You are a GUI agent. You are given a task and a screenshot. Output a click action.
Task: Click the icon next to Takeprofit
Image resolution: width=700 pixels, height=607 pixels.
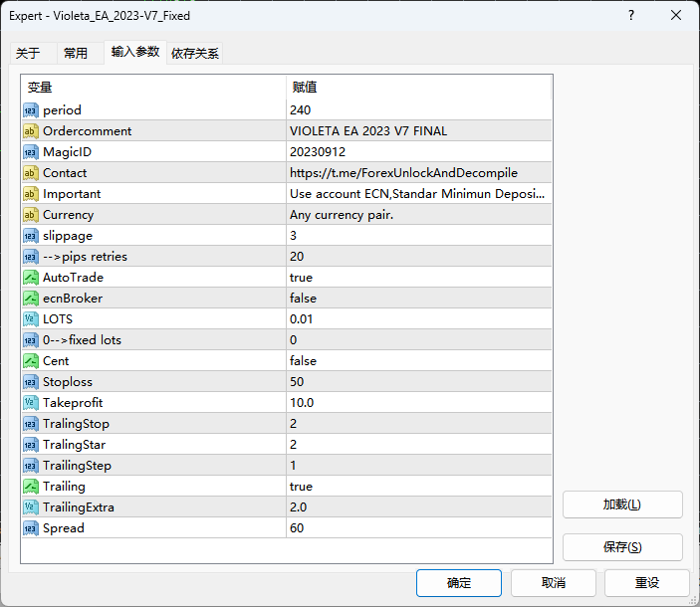point(31,403)
